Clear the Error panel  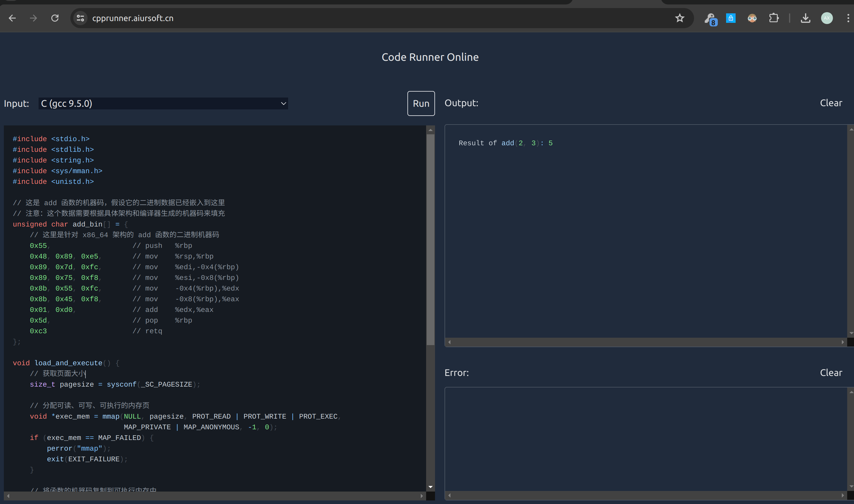tap(831, 373)
